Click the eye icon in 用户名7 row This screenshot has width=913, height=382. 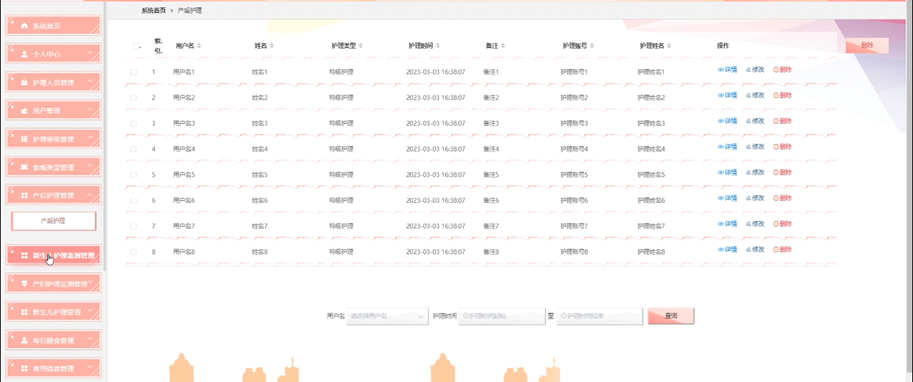[x=720, y=224]
